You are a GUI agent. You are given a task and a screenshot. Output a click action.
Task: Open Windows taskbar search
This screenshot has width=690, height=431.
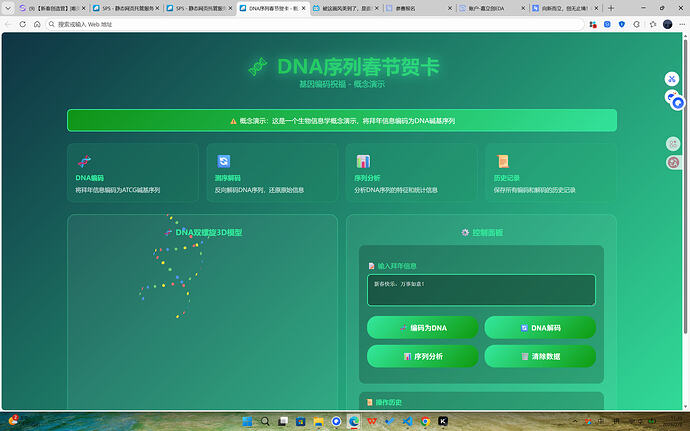tap(265, 421)
